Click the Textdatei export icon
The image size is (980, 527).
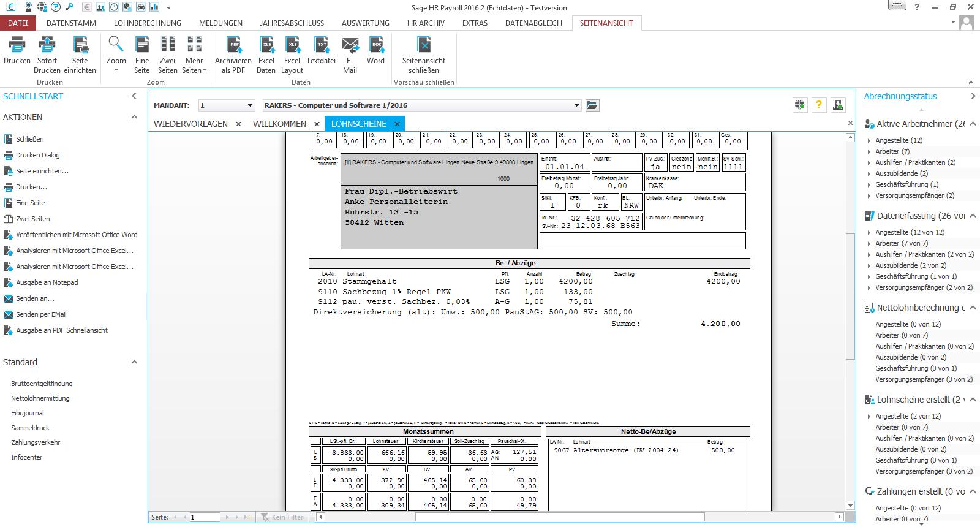point(321,45)
